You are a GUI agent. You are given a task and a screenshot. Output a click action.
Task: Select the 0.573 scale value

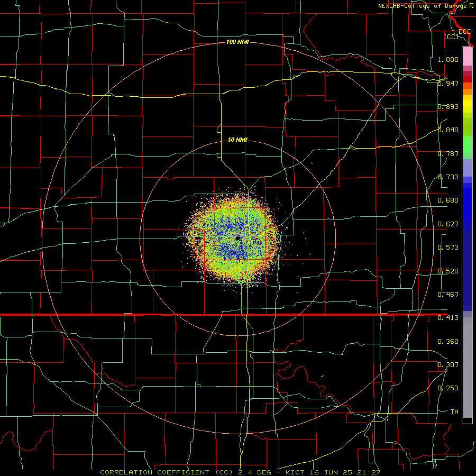click(x=448, y=248)
